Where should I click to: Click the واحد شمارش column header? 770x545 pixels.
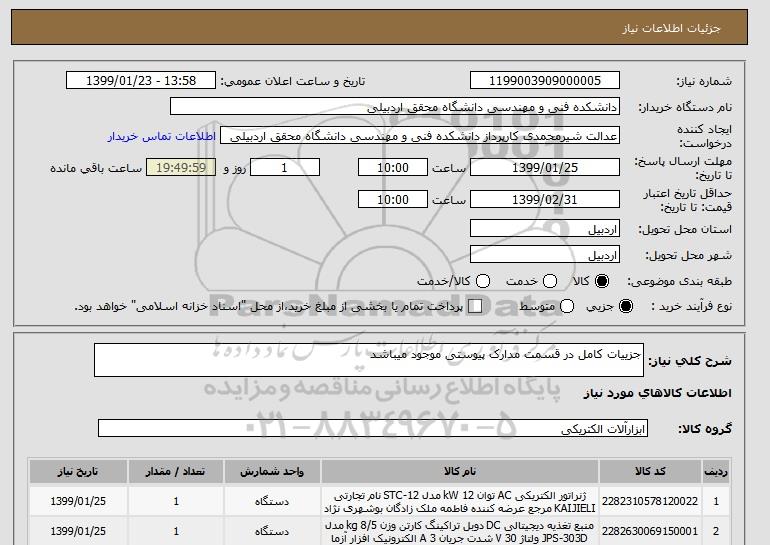(272, 471)
